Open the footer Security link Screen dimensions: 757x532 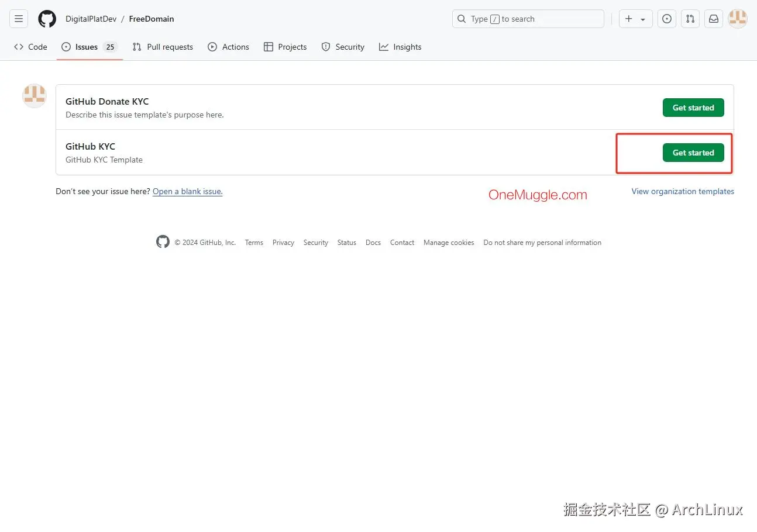316,243
